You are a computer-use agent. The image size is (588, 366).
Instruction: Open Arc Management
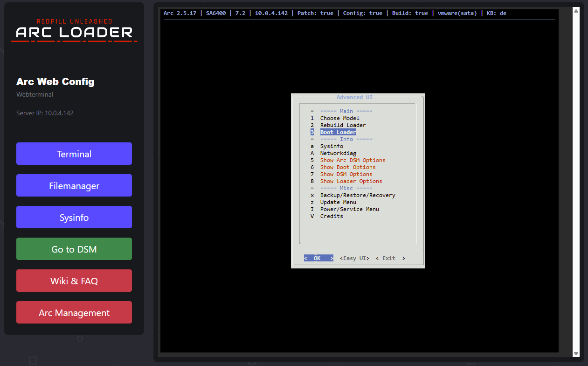point(74,312)
